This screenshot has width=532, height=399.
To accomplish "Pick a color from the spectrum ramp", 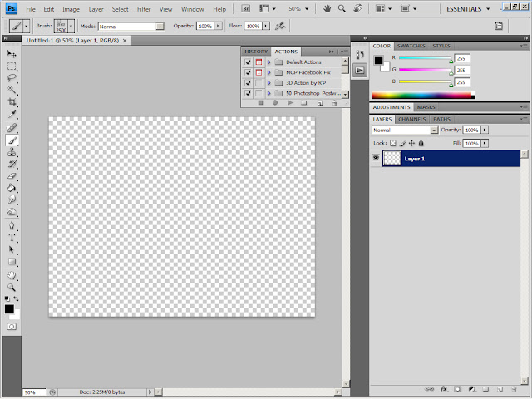I will pyautogui.click(x=423, y=96).
